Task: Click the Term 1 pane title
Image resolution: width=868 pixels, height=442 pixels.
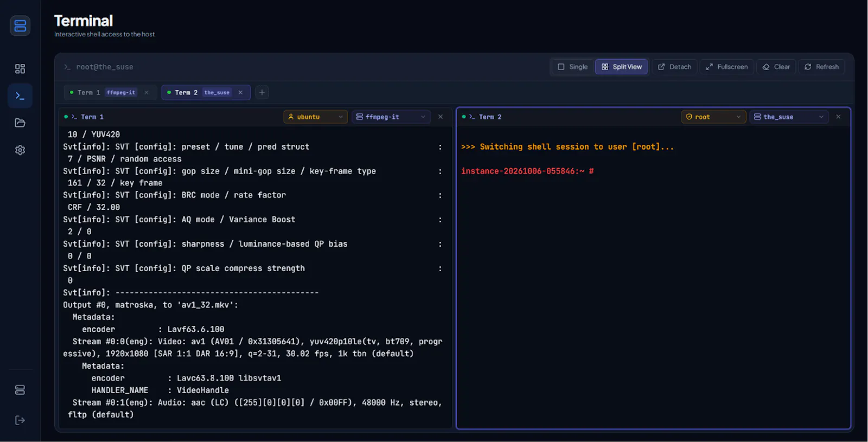Action: point(92,117)
